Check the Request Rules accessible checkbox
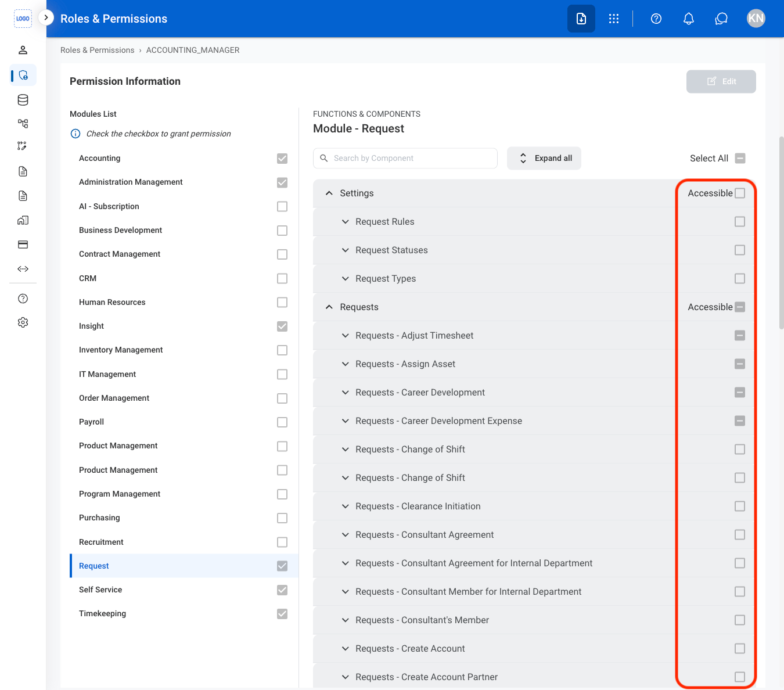Viewport: 784px width, 690px height. point(740,222)
